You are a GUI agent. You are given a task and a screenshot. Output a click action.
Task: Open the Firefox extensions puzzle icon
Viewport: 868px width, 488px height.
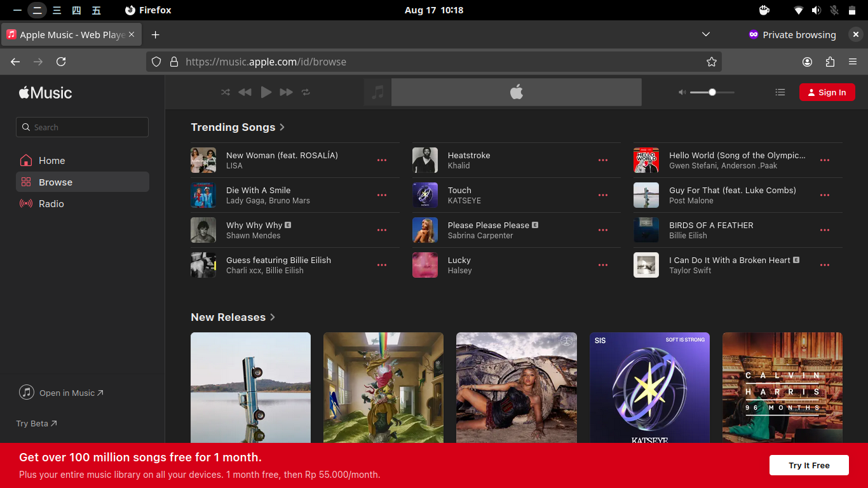point(830,62)
